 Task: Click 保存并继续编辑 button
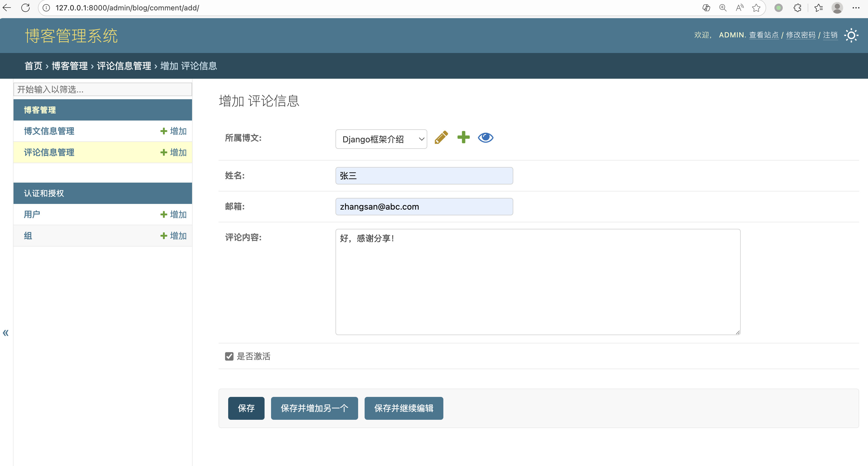(x=404, y=408)
